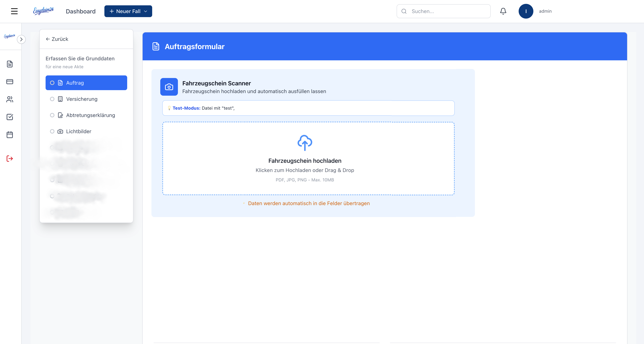The height and width of the screenshot is (344, 644).
Task: Open the hamburger menu
Action: coord(14,11)
